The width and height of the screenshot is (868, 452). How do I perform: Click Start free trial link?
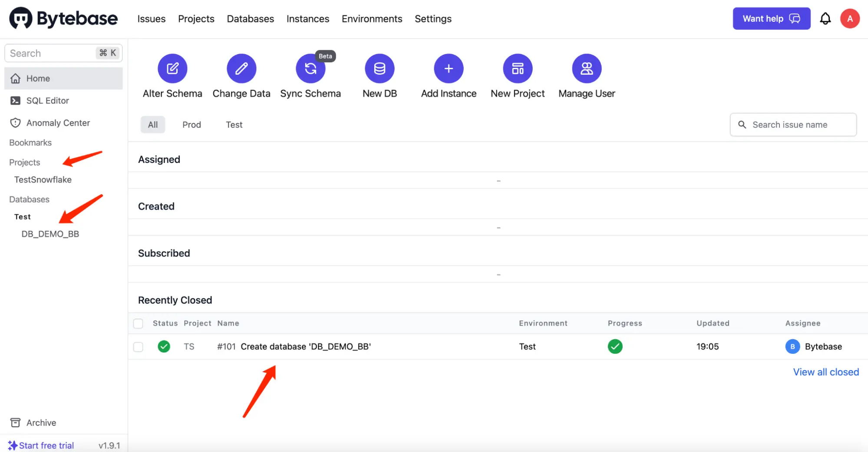[x=46, y=445]
